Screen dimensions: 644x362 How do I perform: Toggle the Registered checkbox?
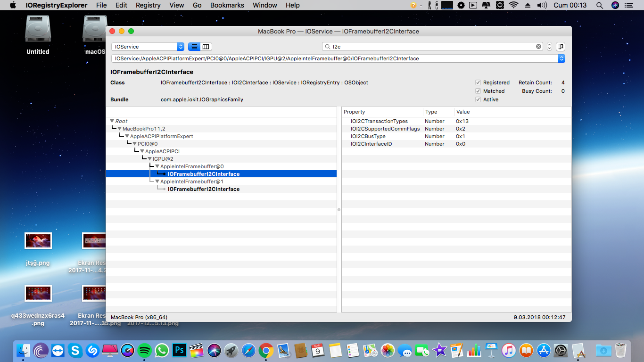coord(478,82)
